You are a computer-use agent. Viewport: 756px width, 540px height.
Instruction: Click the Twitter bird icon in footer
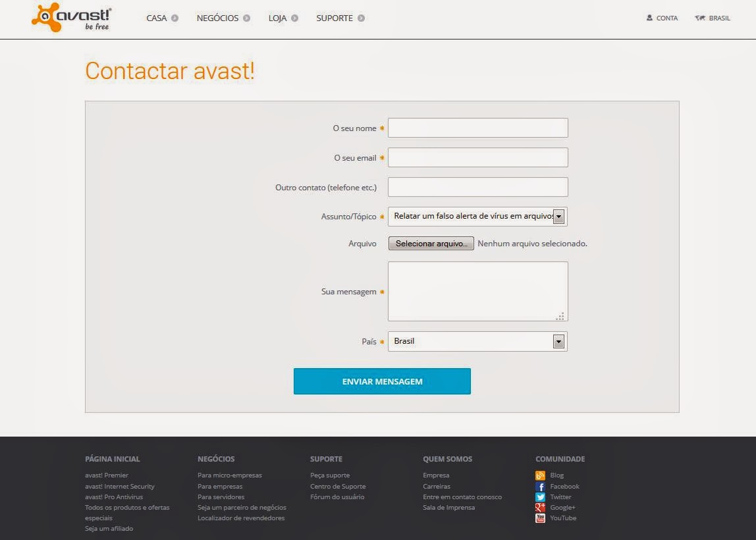541,497
